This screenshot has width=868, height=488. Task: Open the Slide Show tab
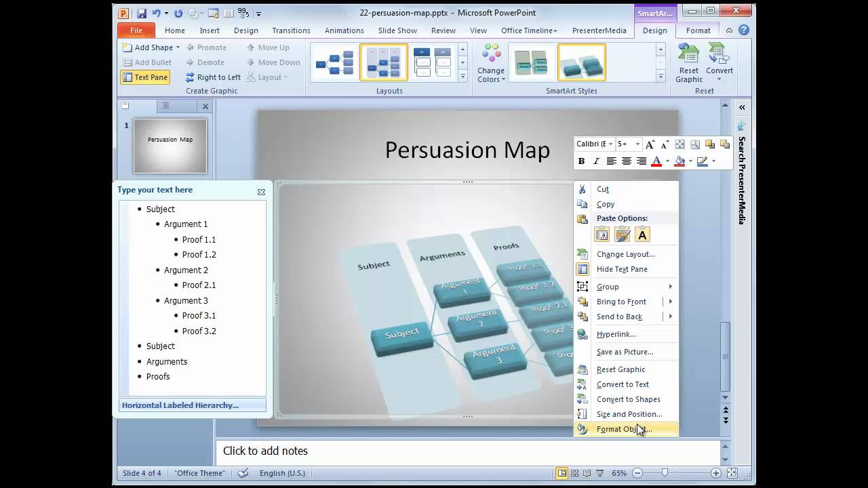point(397,30)
